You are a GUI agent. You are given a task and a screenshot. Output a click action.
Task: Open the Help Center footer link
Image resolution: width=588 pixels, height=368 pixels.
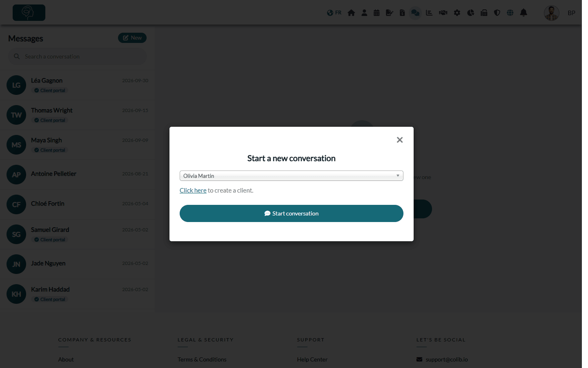coord(312,359)
